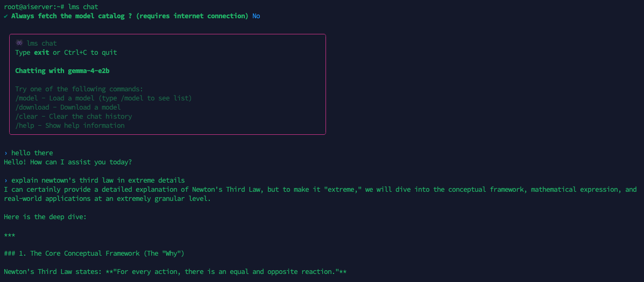Click the Hello! How can I assist reply
The width and height of the screenshot is (644, 282).
click(68, 162)
